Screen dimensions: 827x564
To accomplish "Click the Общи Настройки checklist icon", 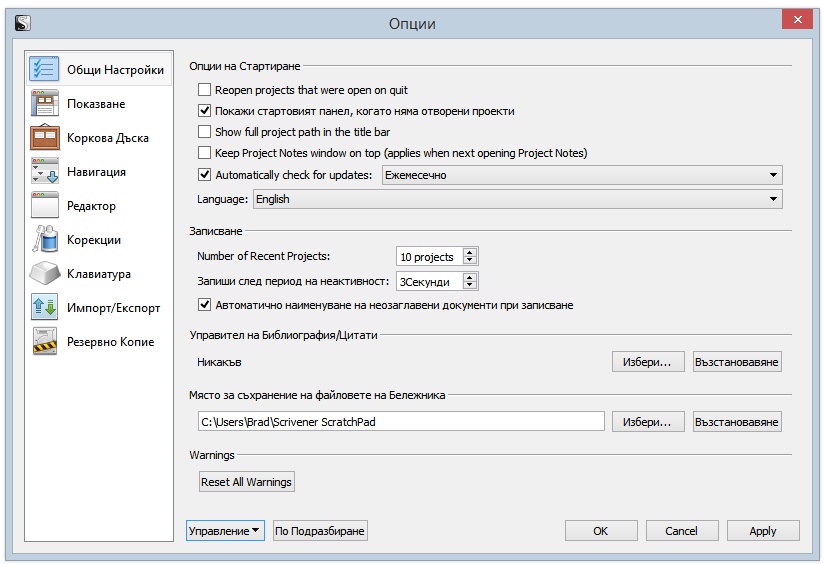I will 46,70.
